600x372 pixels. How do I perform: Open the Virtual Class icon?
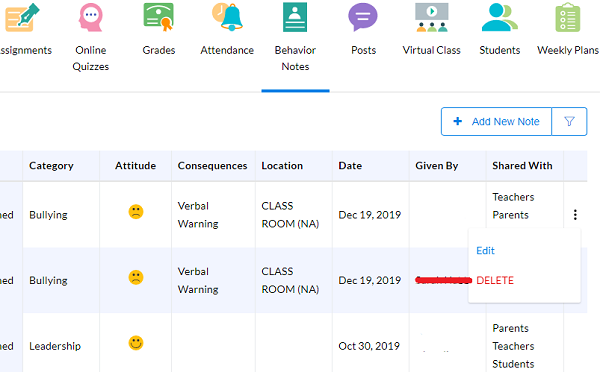point(432,17)
